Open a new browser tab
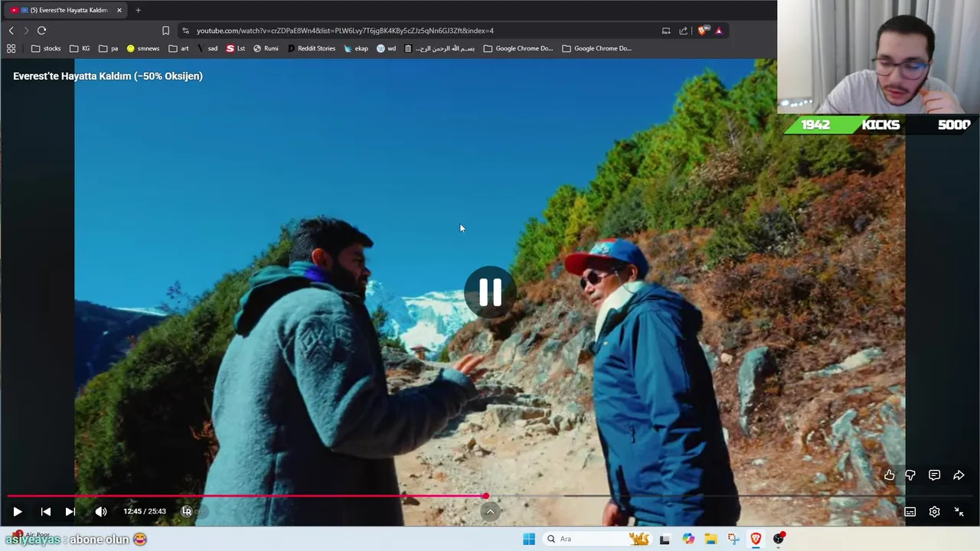This screenshot has width=980, height=551. pyautogui.click(x=138, y=10)
